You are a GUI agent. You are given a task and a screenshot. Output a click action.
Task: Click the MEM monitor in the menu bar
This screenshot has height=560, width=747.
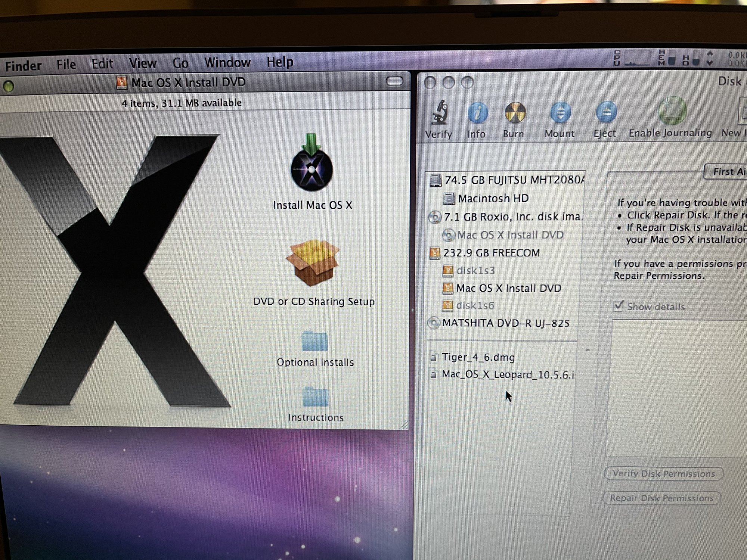[x=667, y=58]
